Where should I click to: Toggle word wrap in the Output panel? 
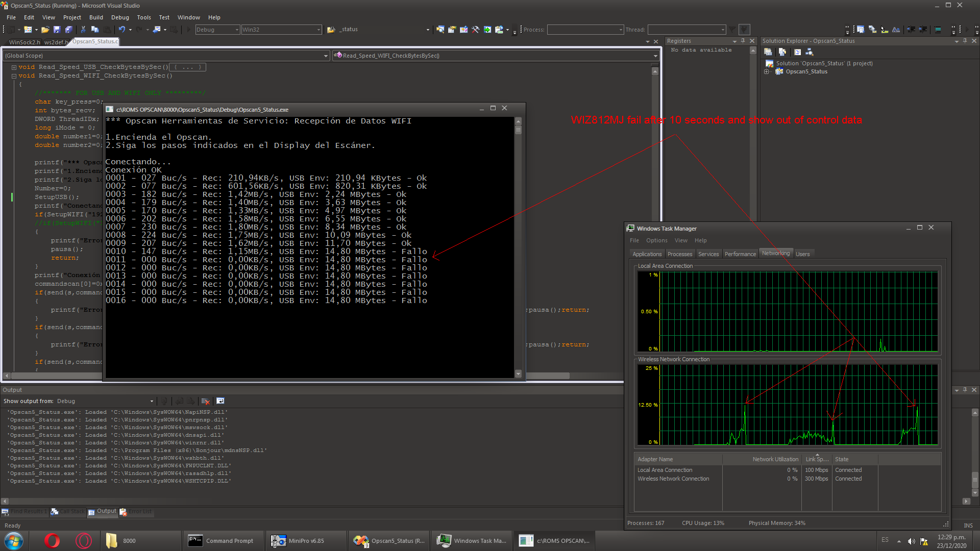[220, 401]
